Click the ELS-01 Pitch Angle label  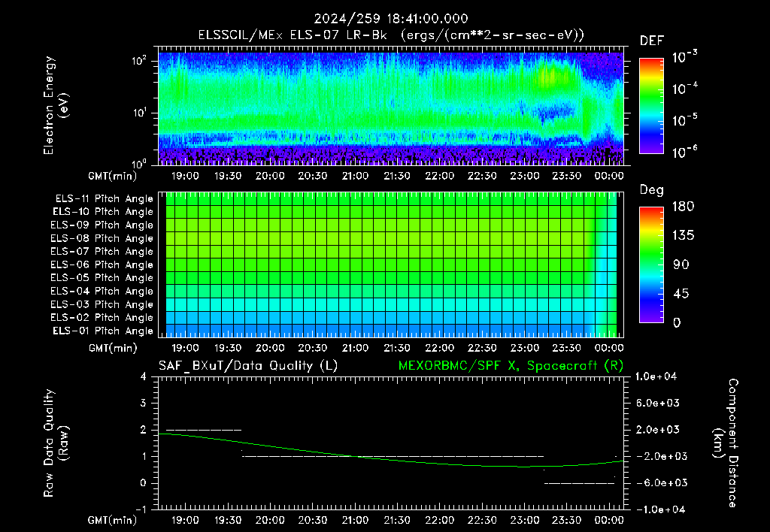click(x=103, y=331)
